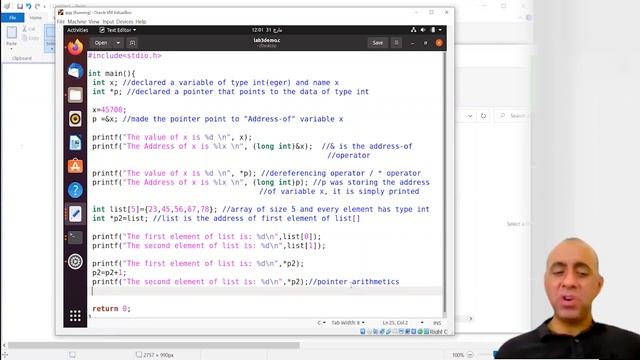Click the volume icon in GNOME top bar

[423, 30]
